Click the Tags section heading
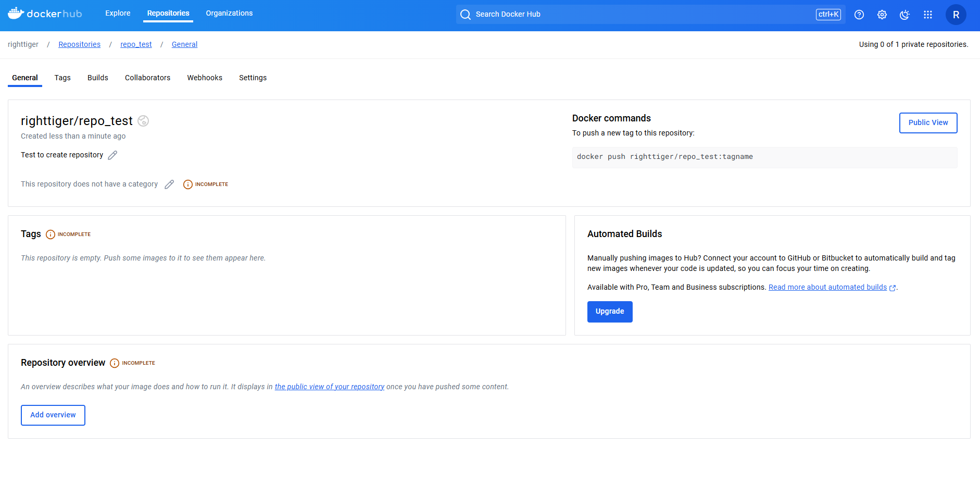This screenshot has width=980, height=495. coord(31,234)
